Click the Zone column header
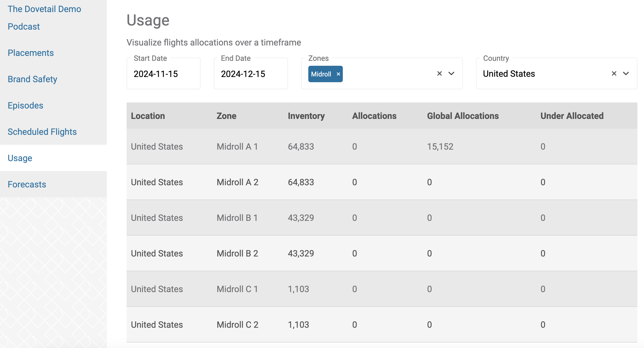This screenshot has width=644, height=348. 226,116
